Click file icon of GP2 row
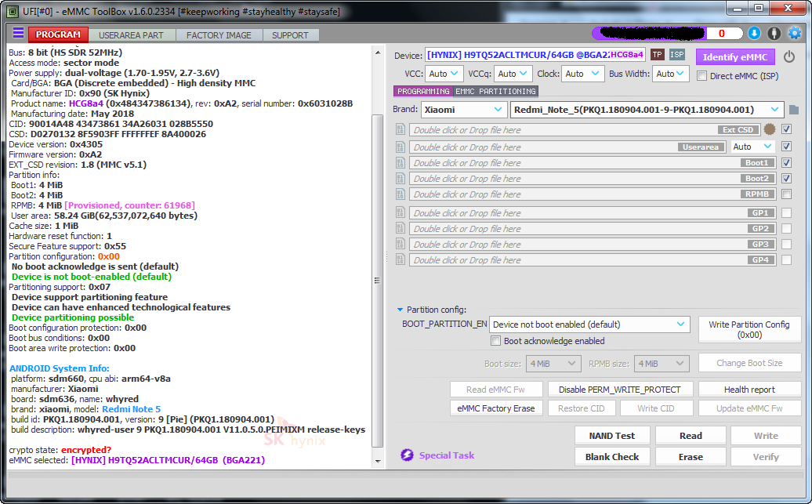The width and height of the screenshot is (812, 504). (401, 228)
